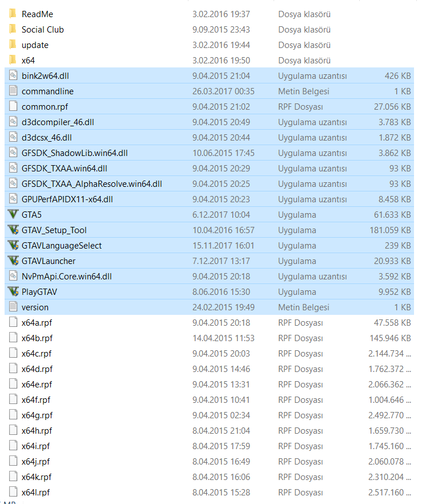422x504 pixels.
Task: Click the GTAV_Setup_Tool application icon
Action: point(13,230)
